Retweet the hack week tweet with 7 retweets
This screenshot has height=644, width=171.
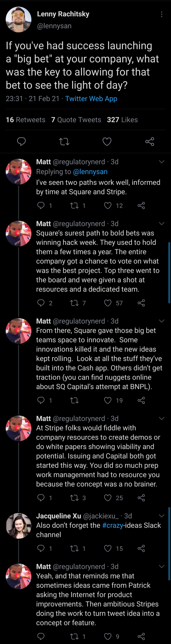coord(74,303)
